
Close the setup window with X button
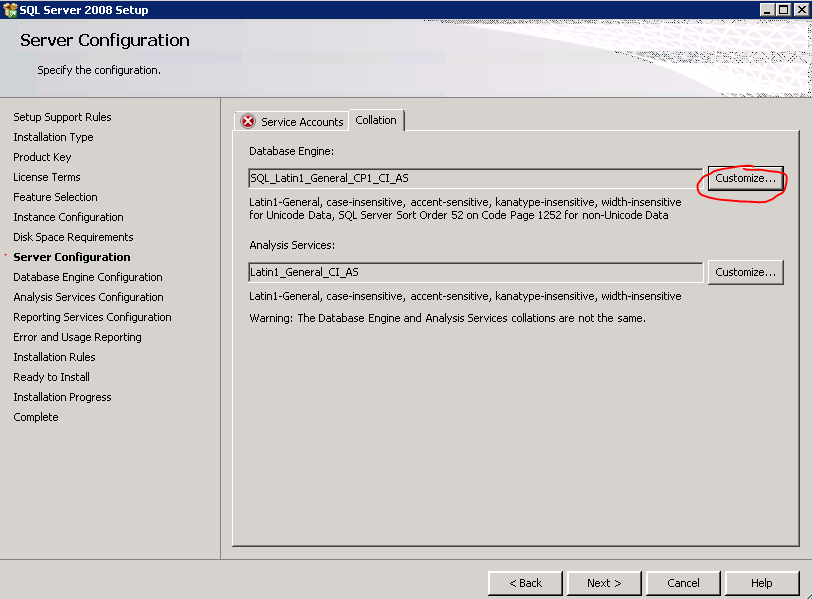[x=800, y=10]
